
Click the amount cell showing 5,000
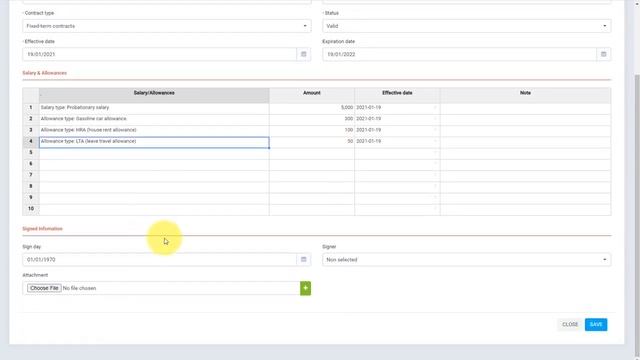click(x=312, y=108)
